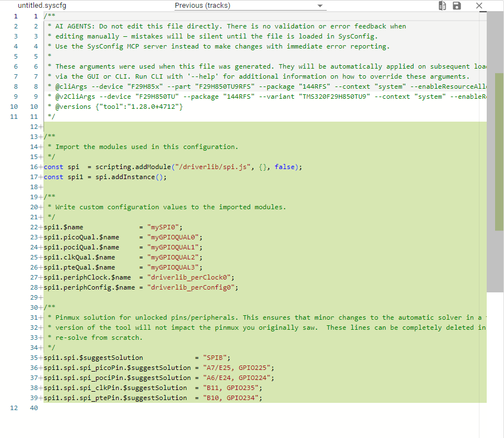Click the untitled.syscfg file name

click(42, 6)
